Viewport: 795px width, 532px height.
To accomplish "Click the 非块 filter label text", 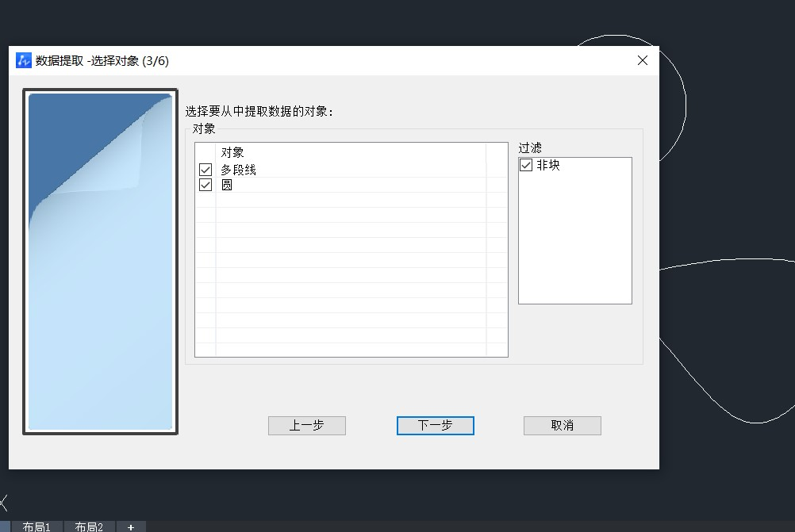I will pyautogui.click(x=548, y=166).
